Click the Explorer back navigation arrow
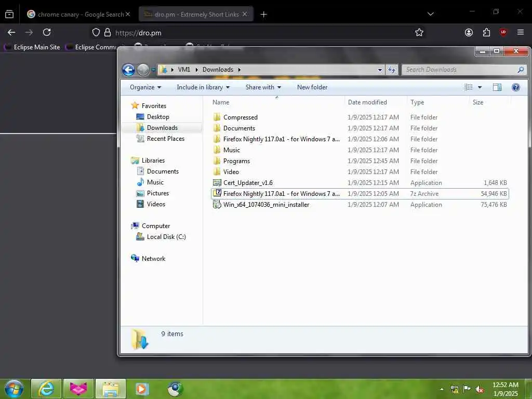 [129, 70]
